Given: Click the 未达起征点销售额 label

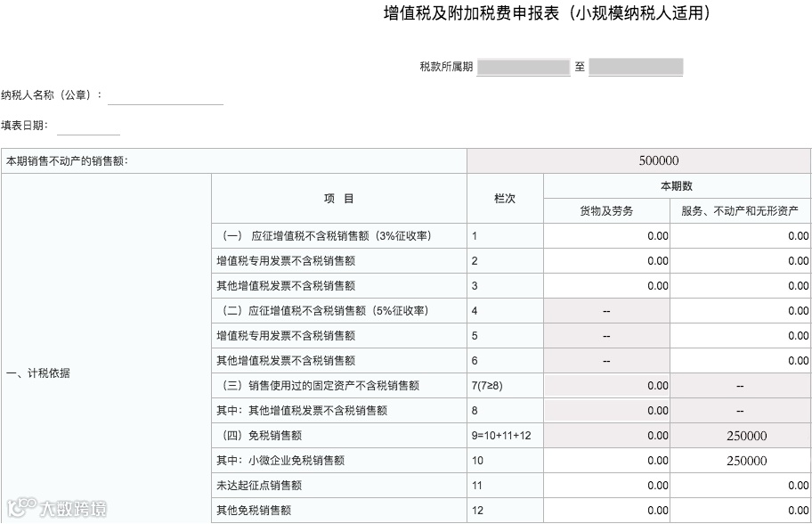Looking at the screenshot, I should (259, 485).
